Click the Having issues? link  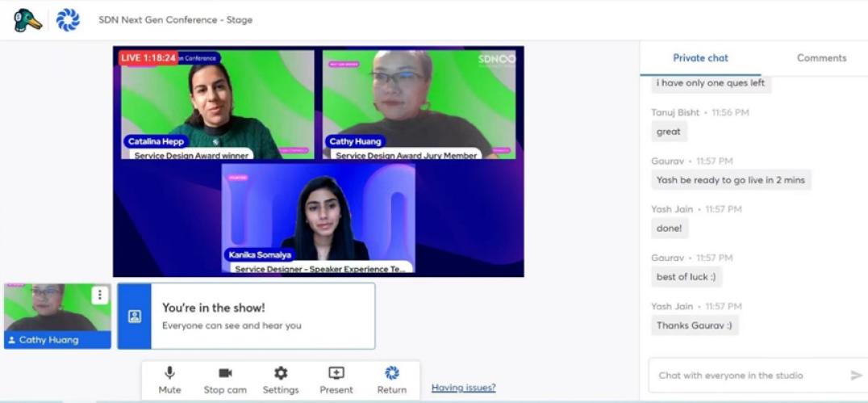(463, 388)
